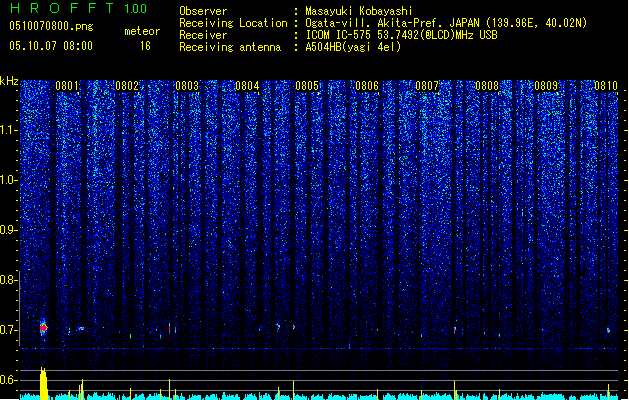The height and width of the screenshot is (400, 629).
Task: Click the 0807 time marker
Action: click(x=427, y=85)
